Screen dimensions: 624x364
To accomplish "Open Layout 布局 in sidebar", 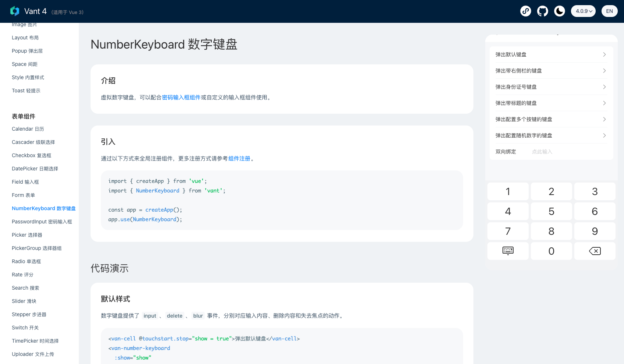I will (x=25, y=38).
